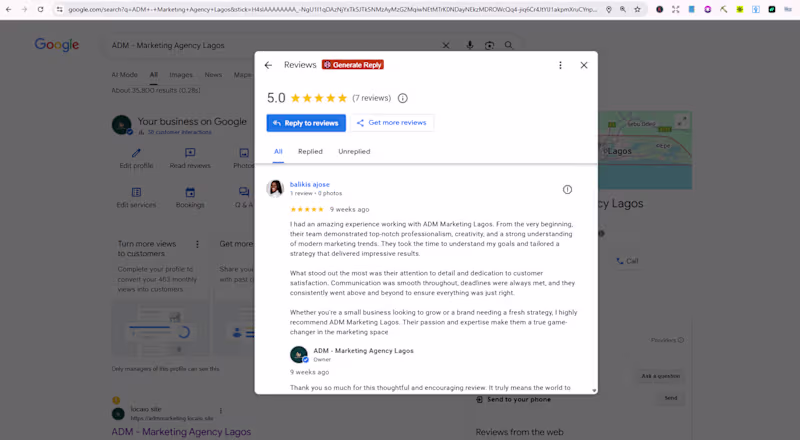Click the zoom magnifier icon in address bar
Screen dimensions: 800x440
tap(623, 9)
